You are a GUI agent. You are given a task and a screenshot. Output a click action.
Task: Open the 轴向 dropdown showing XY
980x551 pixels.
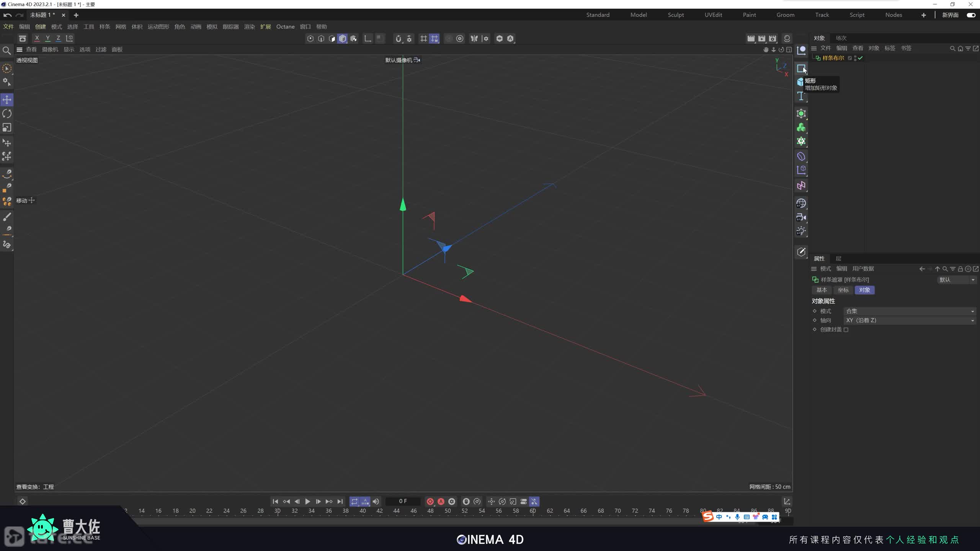tap(910, 320)
